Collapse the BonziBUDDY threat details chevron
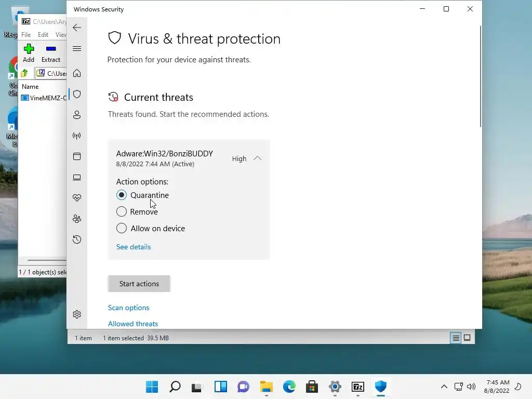The height and width of the screenshot is (399, 532). tap(258, 158)
